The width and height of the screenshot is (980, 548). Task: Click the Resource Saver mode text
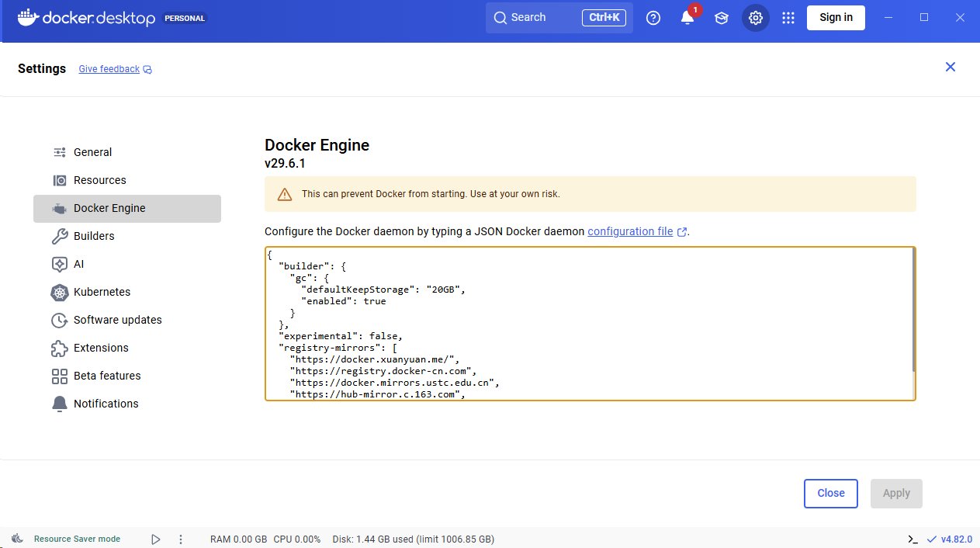pos(77,539)
